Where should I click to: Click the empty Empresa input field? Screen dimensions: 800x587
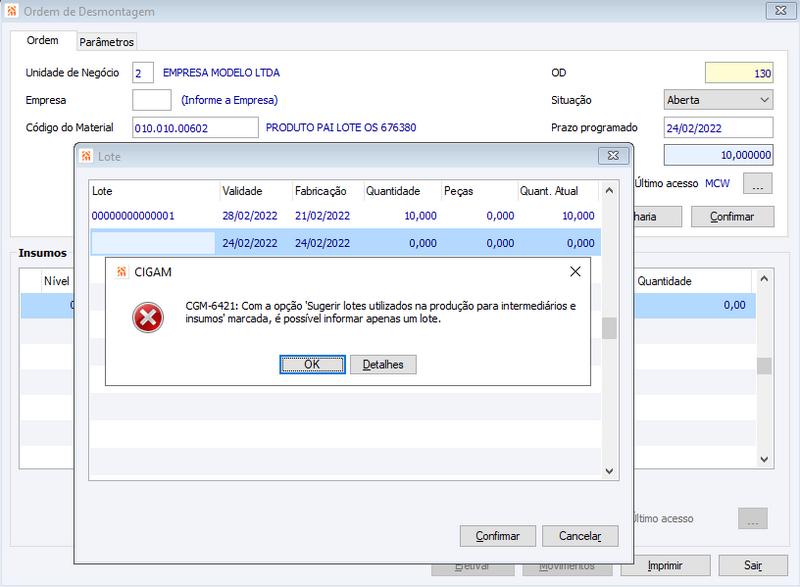(152, 100)
